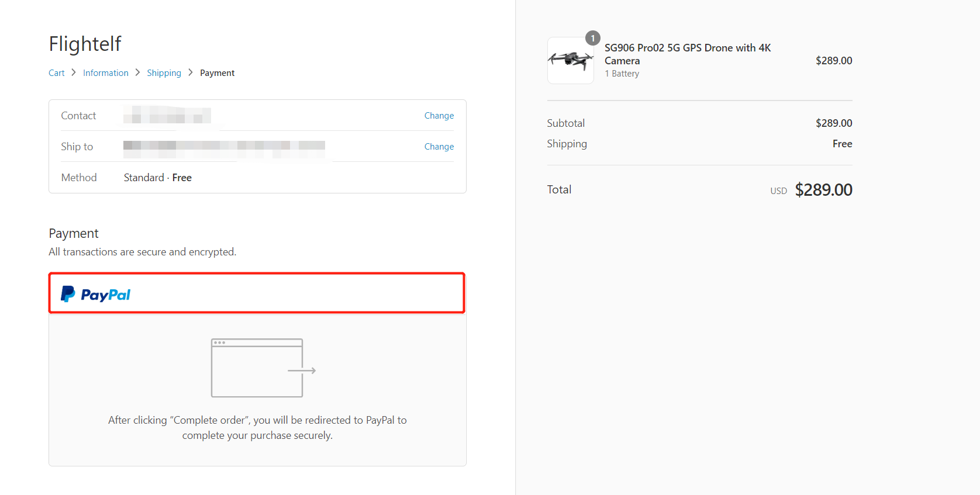Viewport: 980px width, 495px height.
Task: Click the chevron after Information breadcrumb
Action: tap(137, 72)
